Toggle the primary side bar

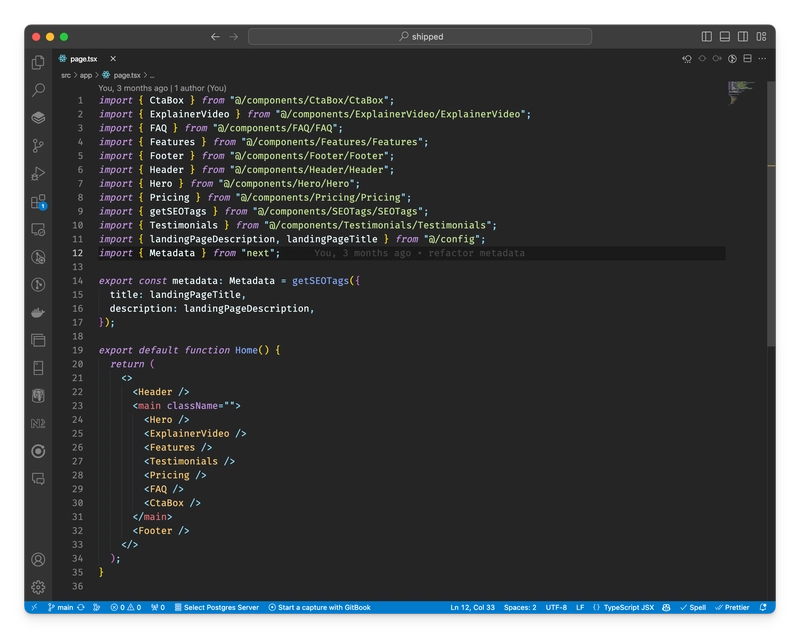[707, 37]
